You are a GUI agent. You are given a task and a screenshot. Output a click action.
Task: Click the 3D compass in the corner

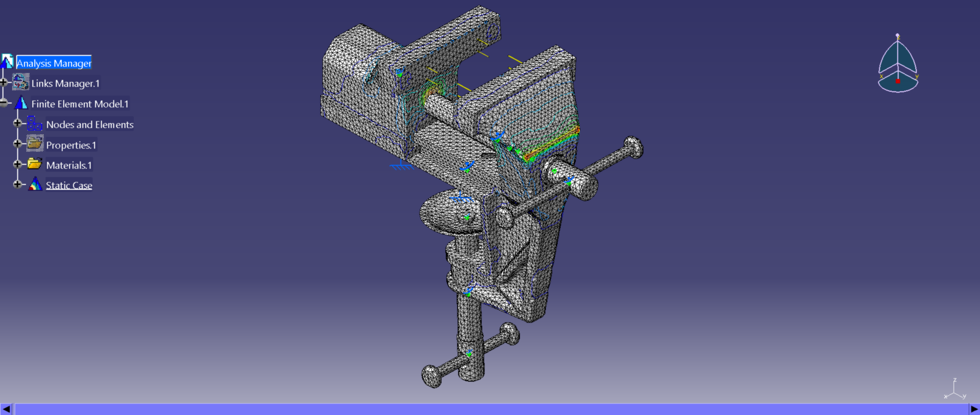(x=898, y=64)
